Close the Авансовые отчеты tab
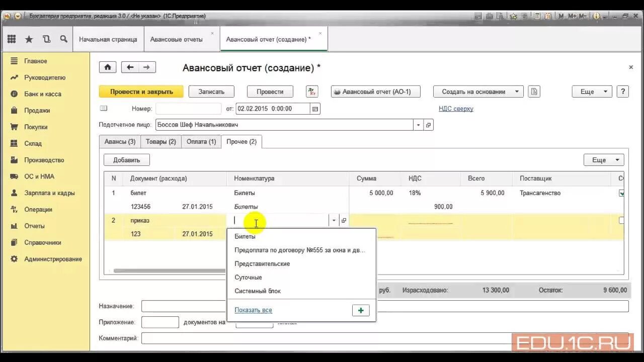644x362 pixels. (212, 34)
